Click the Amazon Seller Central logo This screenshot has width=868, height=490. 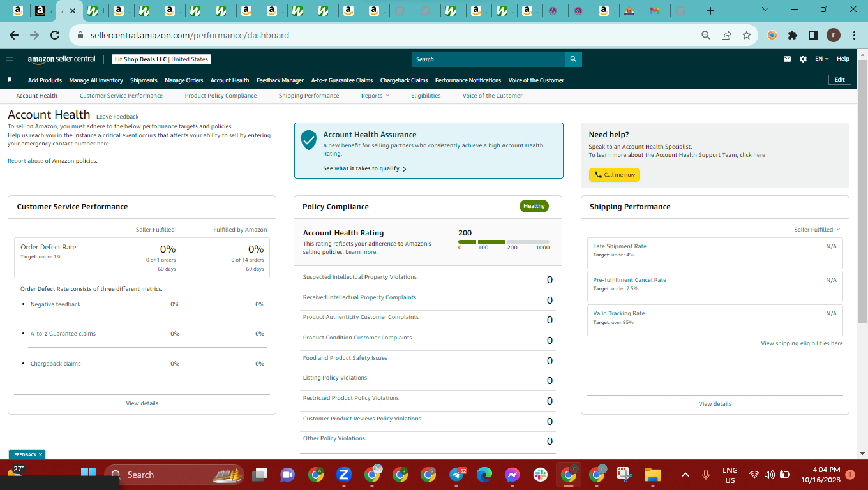coord(61,59)
